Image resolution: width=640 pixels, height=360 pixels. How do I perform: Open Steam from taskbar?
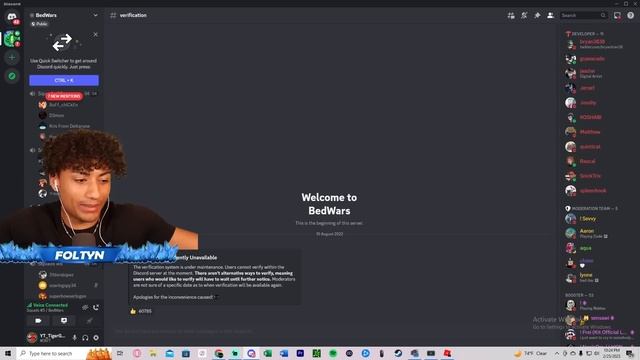click(x=398, y=353)
